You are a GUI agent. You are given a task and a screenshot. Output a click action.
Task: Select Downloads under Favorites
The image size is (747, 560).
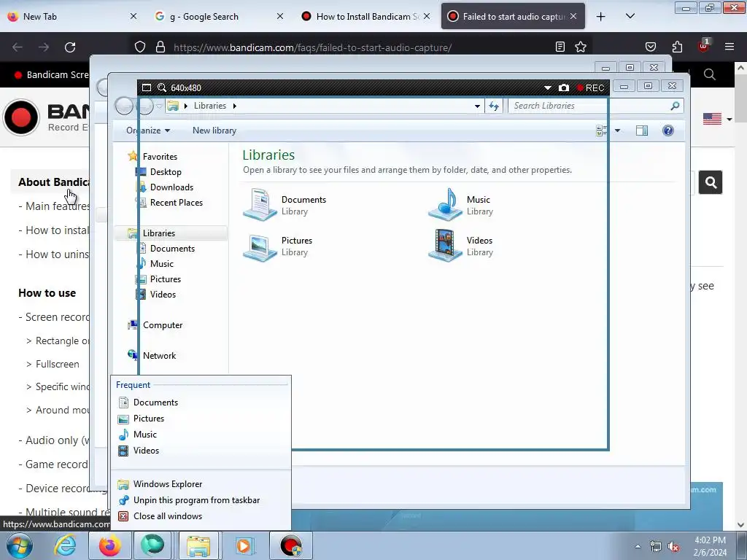(x=171, y=187)
